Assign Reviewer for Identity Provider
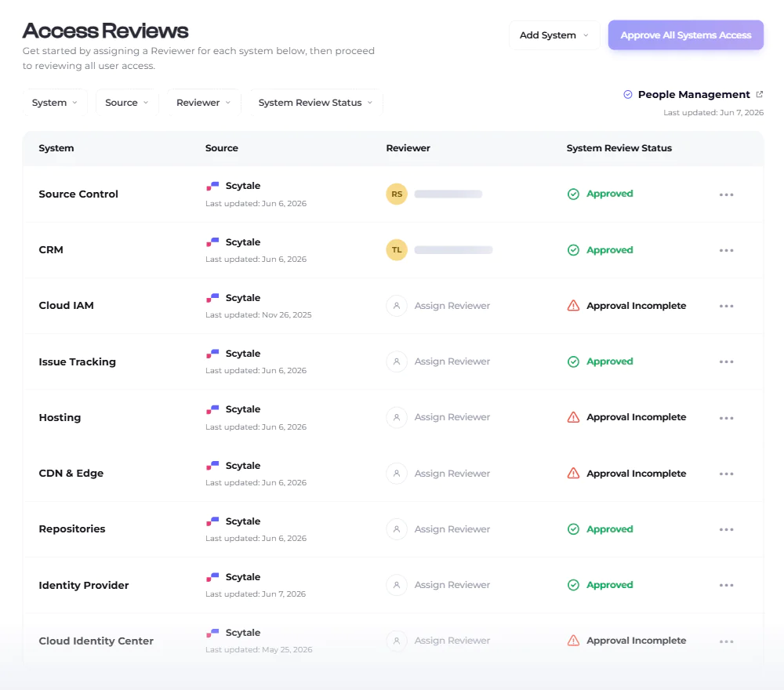The width and height of the screenshot is (784, 690). click(452, 584)
